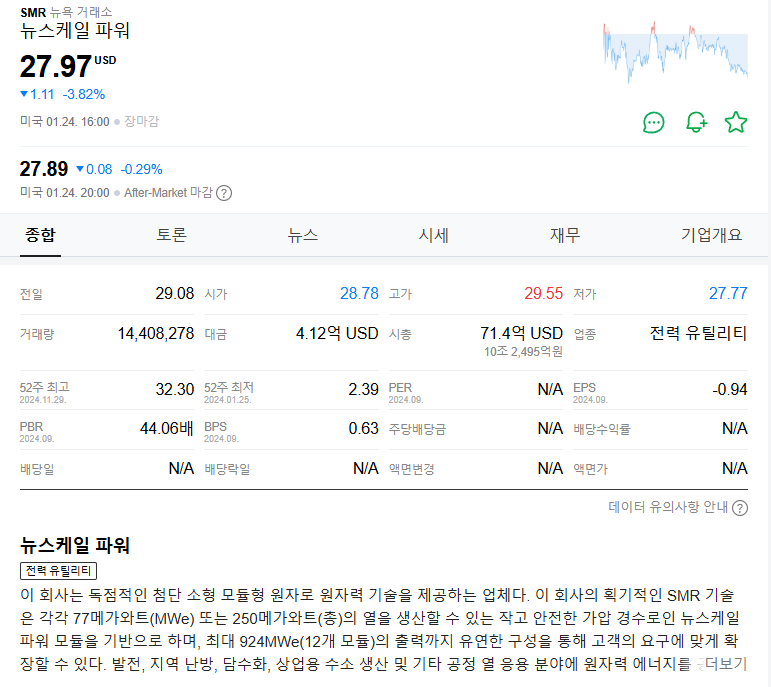Click the 전력 유틸리티 category tag
771x687 pixels.
click(59, 571)
